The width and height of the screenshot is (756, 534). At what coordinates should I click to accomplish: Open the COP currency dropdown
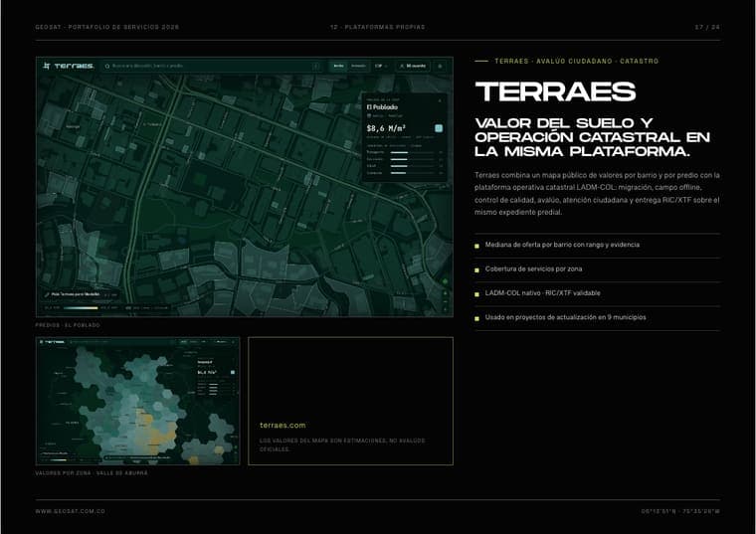pyautogui.click(x=381, y=66)
